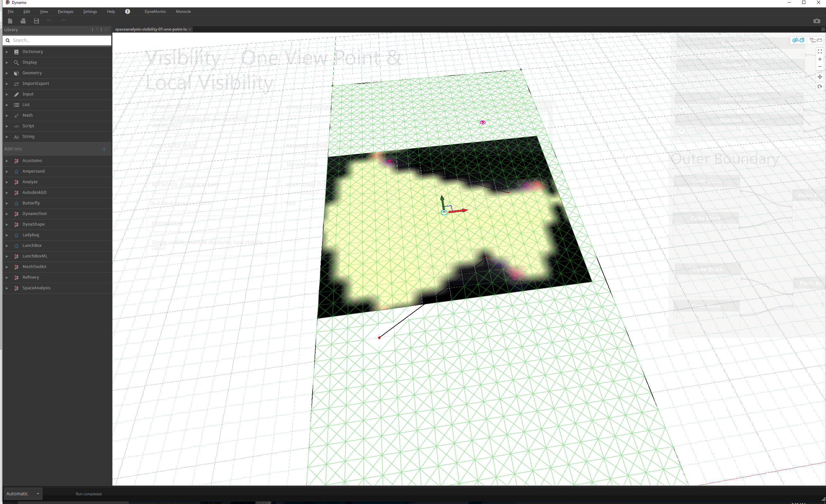
Task: Fit the view using the fit-to-screen icon
Action: tap(820, 51)
